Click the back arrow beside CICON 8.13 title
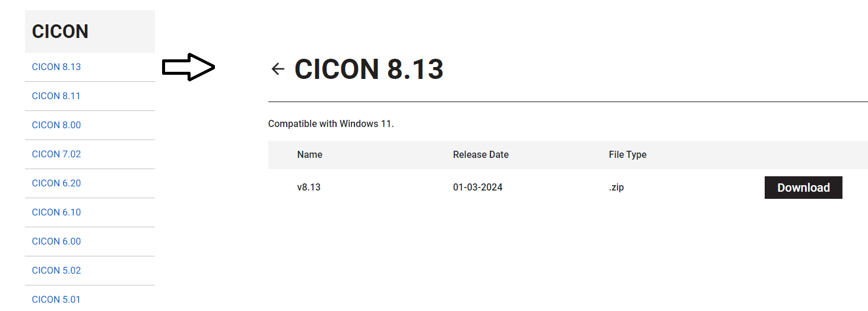 click(x=277, y=69)
